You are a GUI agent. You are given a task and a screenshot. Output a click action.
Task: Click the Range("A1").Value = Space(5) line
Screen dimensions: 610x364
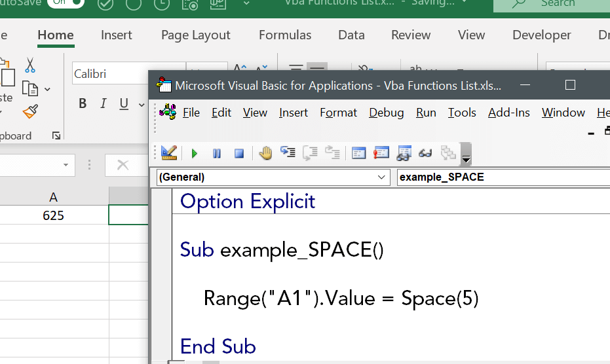[x=341, y=299]
